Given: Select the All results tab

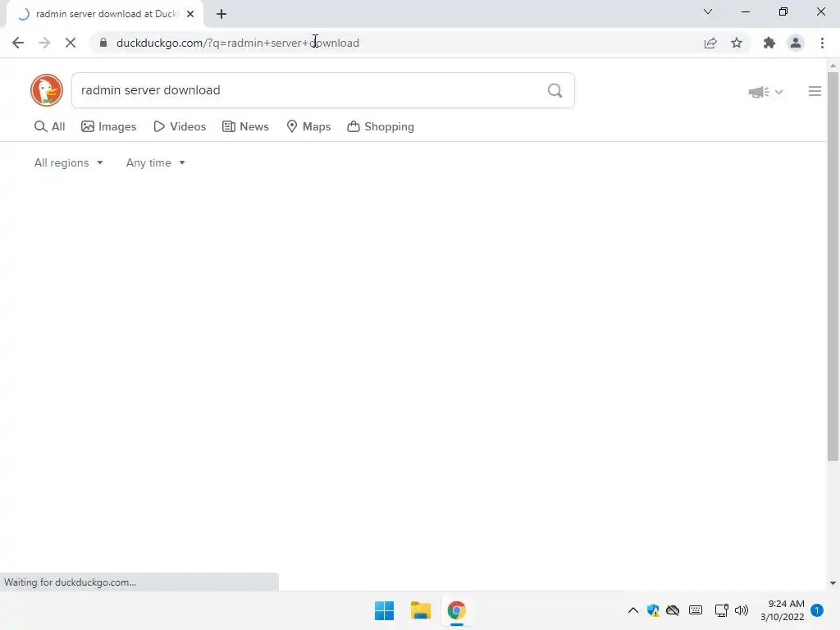Looking at the screenshot, I should [50, 127].
